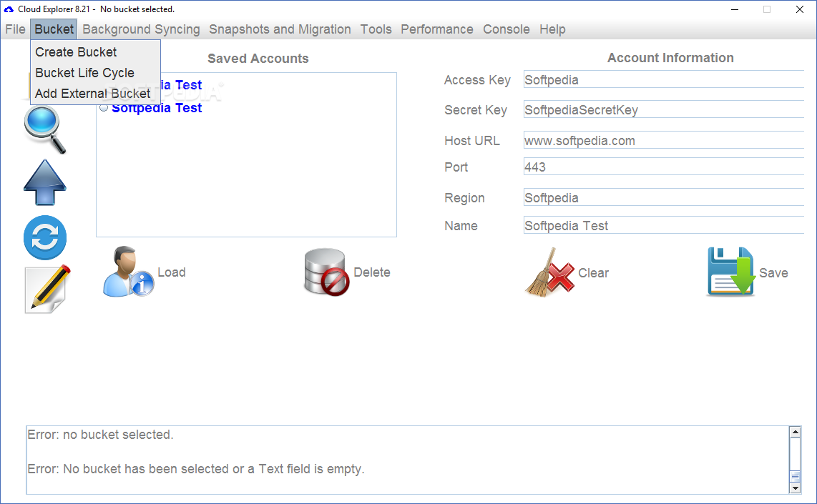Click the Save button label
The width and height of the screenshot is (817, 504).
tap(773, 273)
